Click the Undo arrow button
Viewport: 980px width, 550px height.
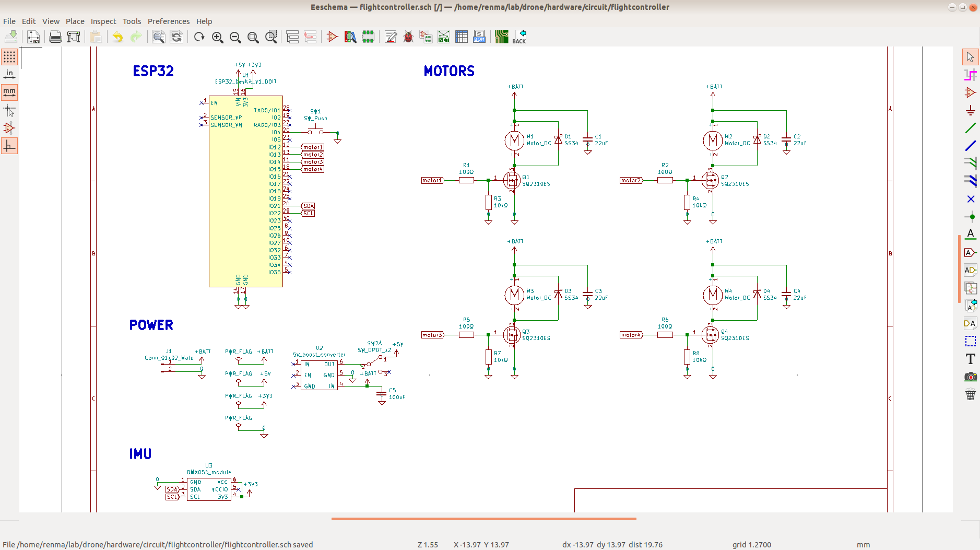[117, 37]
